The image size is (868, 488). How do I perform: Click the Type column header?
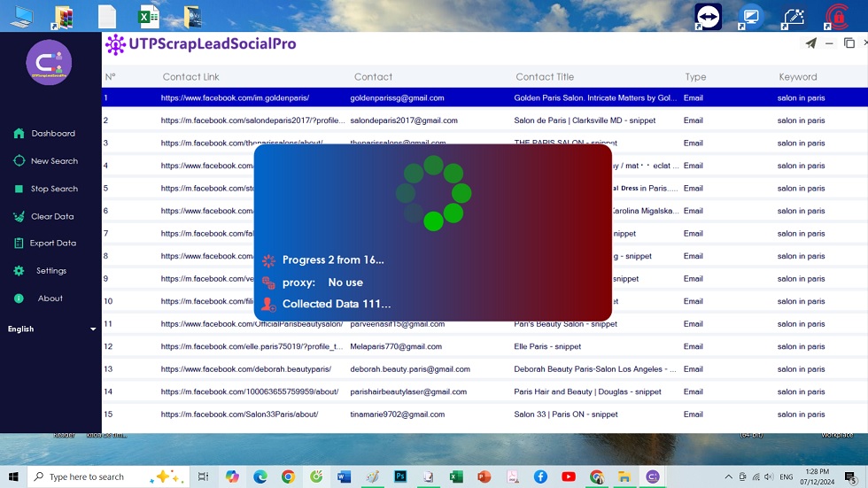[x=695, y=77]
